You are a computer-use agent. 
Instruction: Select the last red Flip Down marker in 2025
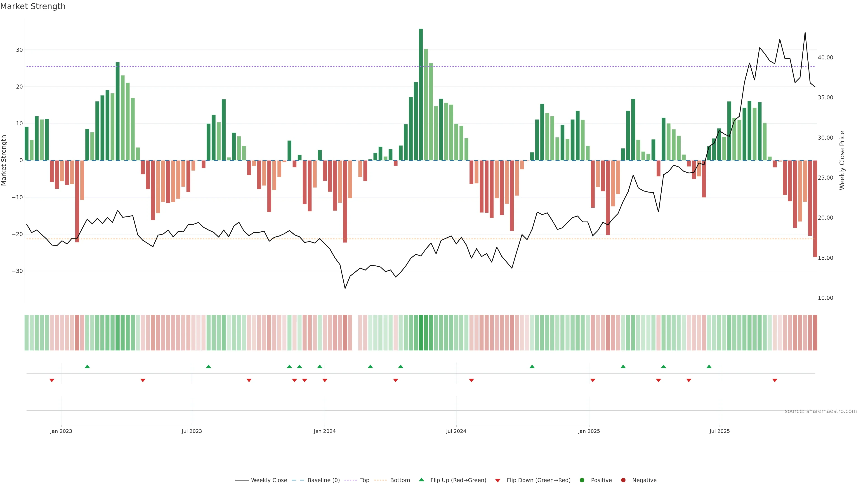775,380
